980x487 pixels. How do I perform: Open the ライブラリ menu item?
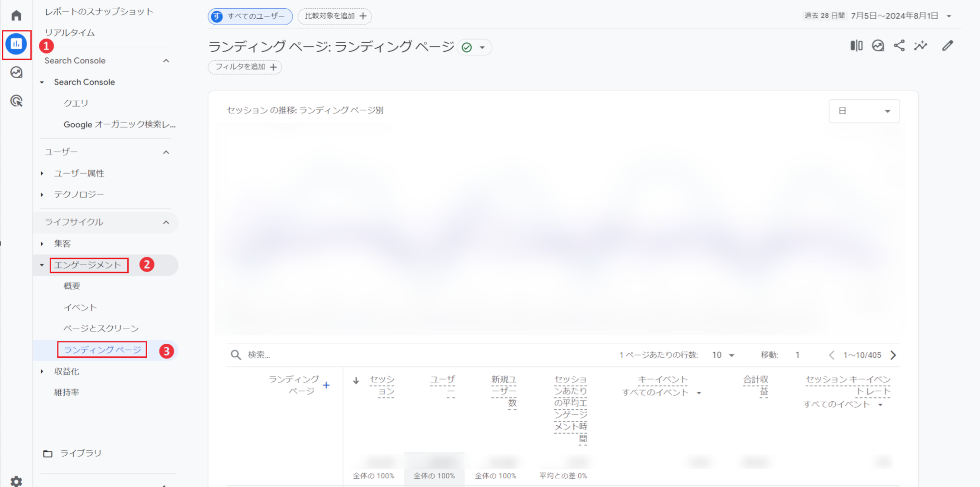point(81,453)
